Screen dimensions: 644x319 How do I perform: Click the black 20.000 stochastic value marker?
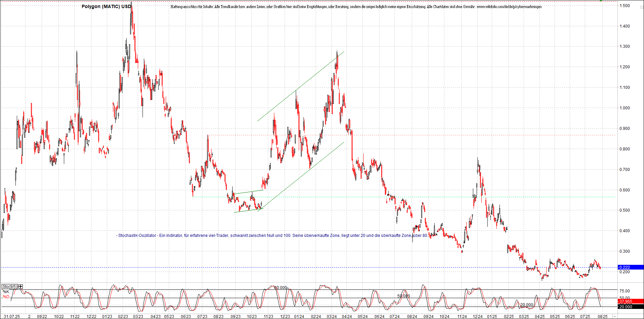626,307
